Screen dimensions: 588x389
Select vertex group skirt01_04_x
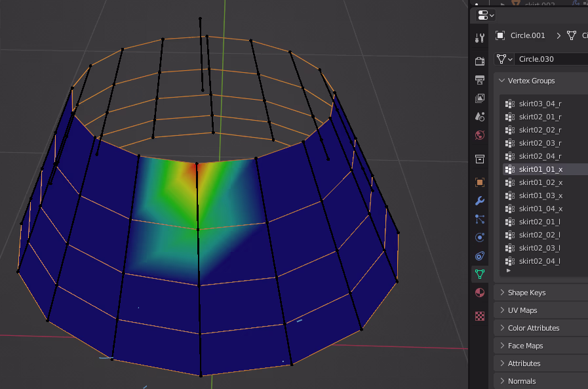click(545, 209)
